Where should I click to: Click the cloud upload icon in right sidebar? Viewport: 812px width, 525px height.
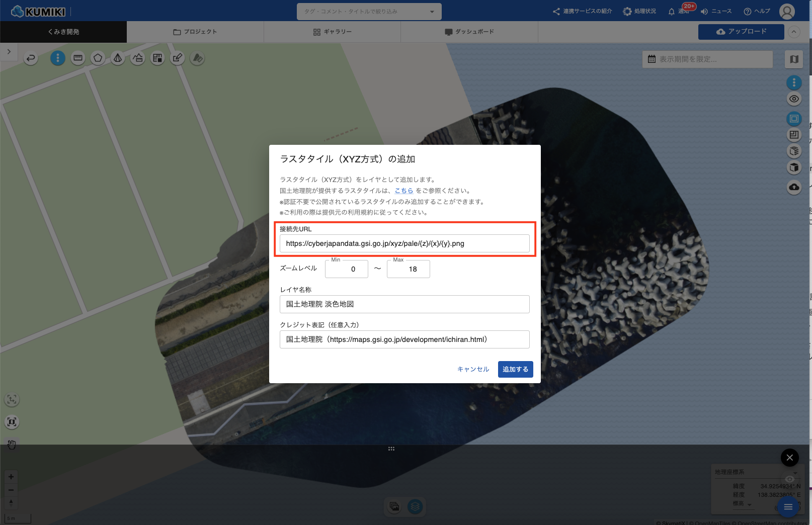click(x=794, y=187)
